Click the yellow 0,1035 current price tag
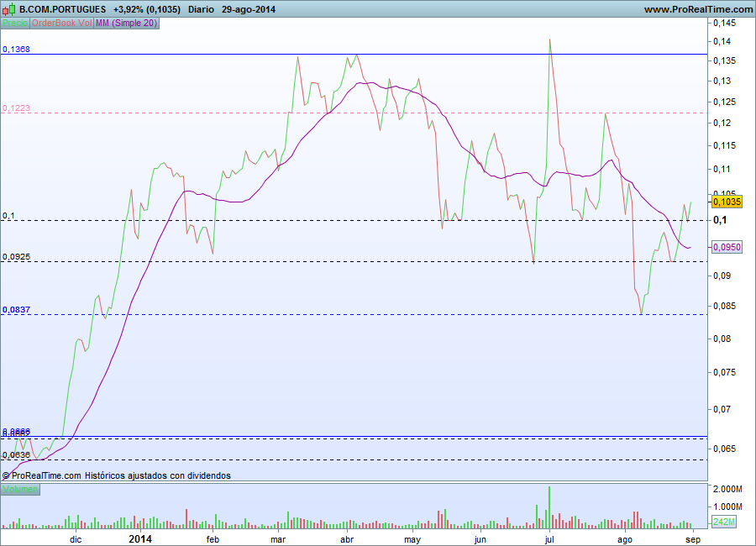 (727, 201)
